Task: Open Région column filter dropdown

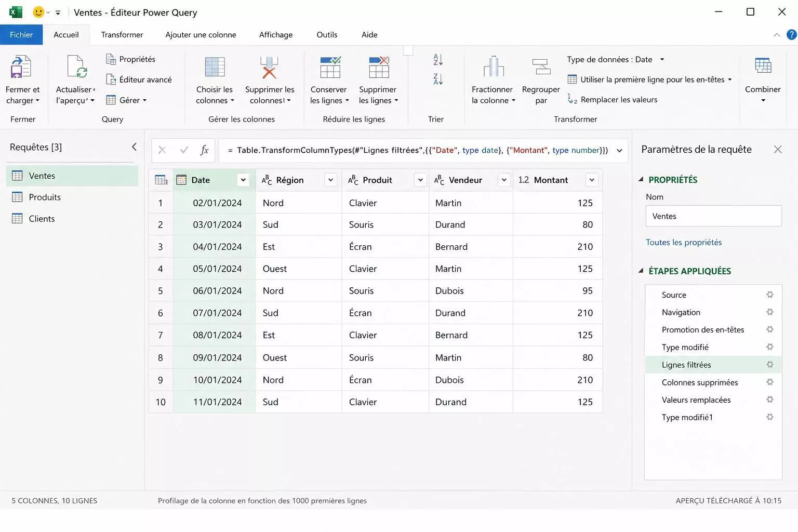Action: tap(330, 180)
